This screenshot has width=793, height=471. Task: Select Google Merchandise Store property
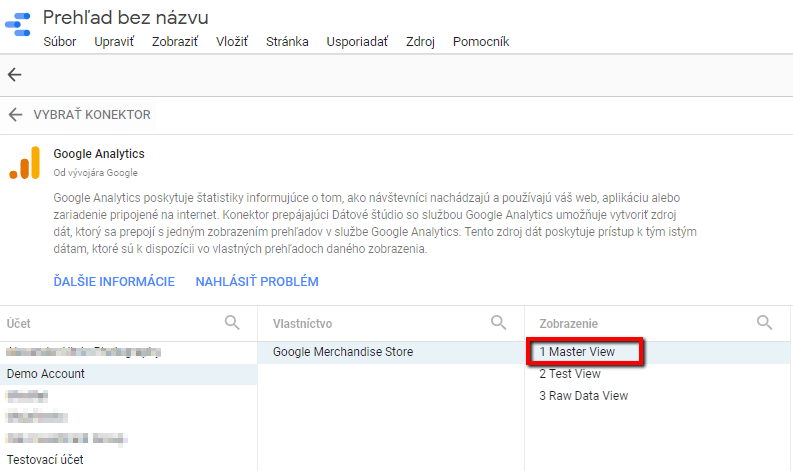[391, 352]
